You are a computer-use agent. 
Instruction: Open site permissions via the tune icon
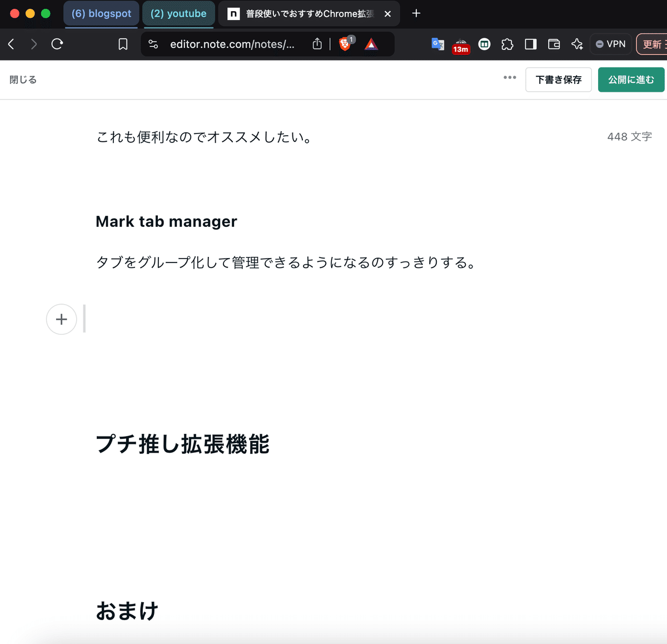click(153, 44)
